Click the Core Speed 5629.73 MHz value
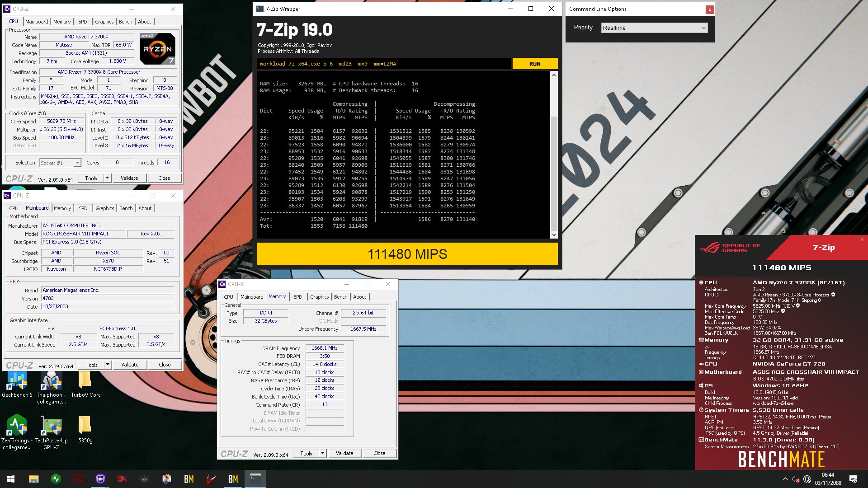Image resolution: width=868 pixels, height=488 pixels. click(61, 121)
